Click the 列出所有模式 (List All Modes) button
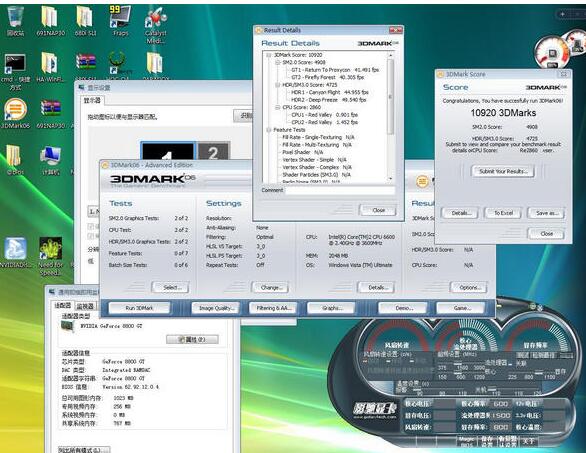The width and height of the screenshot is (586, 453). [x=84, y=449]
